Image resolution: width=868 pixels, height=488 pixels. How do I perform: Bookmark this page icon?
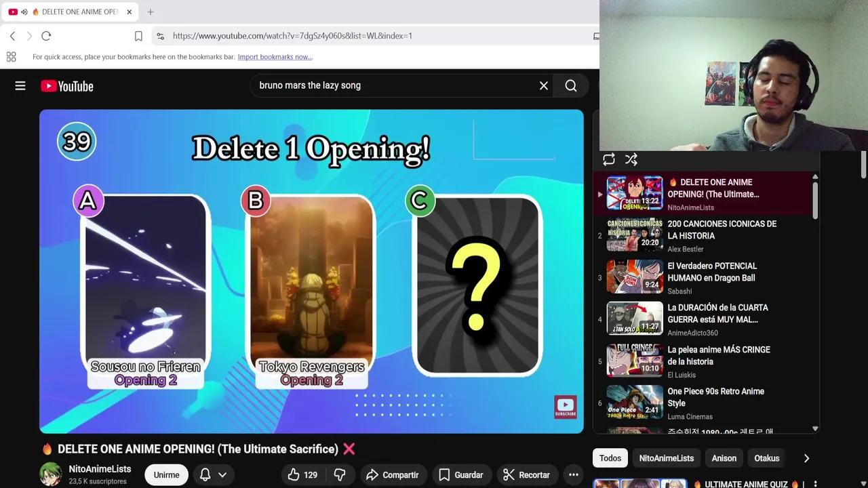click(x=138, y=36)
